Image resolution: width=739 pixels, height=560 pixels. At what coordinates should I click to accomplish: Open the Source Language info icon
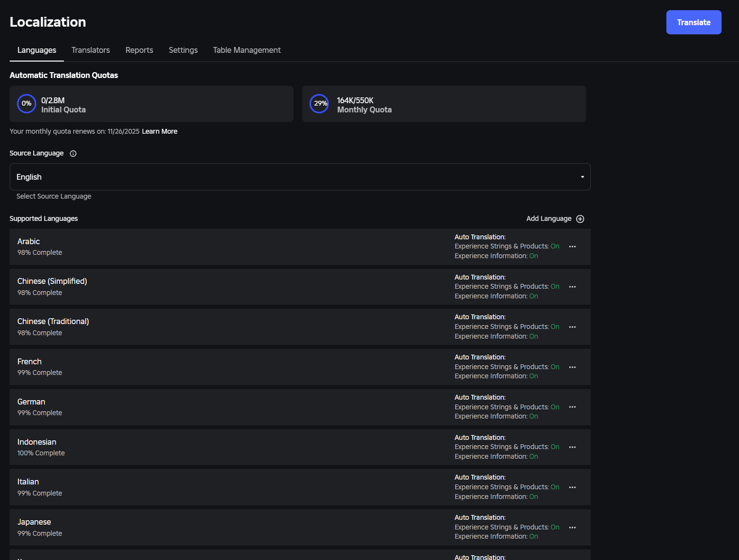point(73,154)
